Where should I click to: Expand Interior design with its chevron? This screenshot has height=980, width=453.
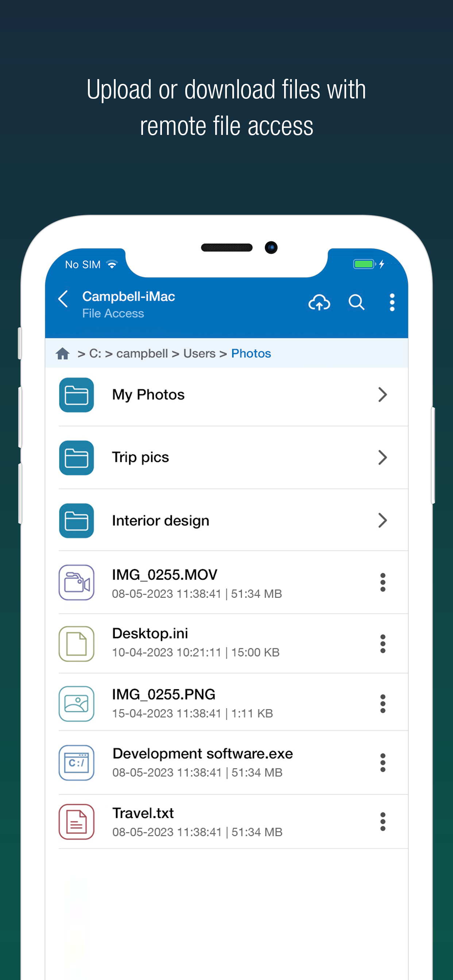pyautogui.click(x=383, y=520)
